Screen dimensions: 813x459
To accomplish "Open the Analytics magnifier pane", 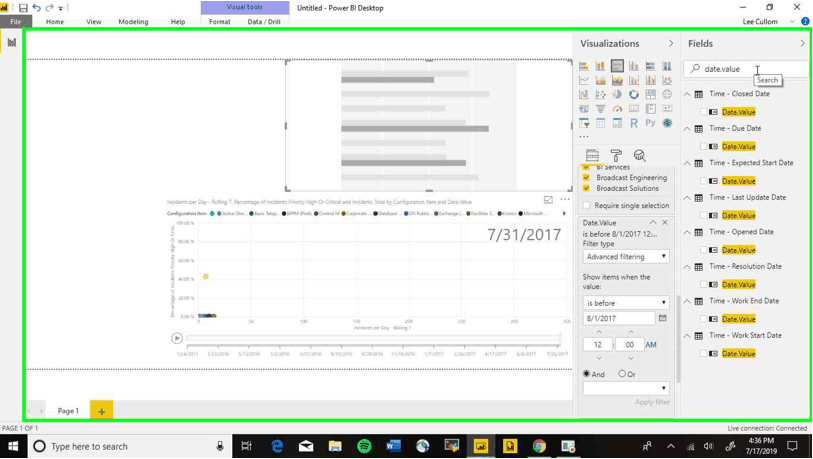I will click(639, 155).
